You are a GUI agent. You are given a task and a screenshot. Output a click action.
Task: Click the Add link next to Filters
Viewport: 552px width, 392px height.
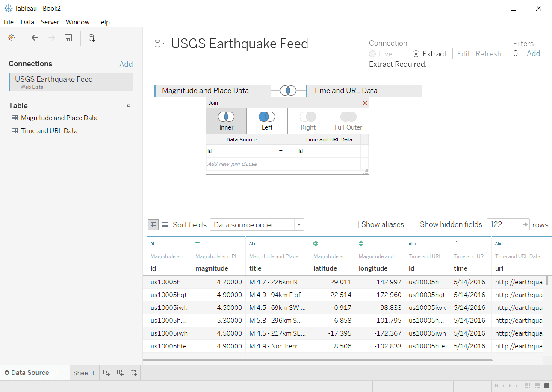[x=533, y=53]
